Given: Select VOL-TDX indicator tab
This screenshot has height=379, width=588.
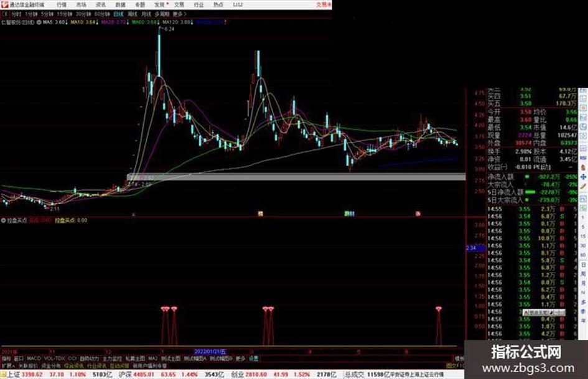Looking at the screenshot, I should [x=54, y=358].
